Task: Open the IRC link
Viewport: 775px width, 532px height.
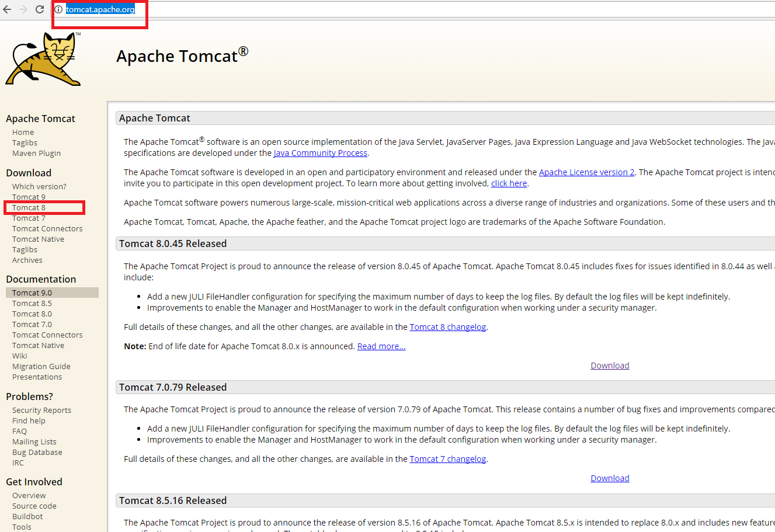Action: tap(18, 463)
